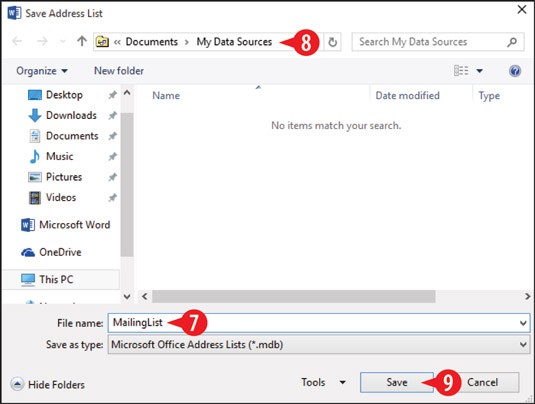Click the pin icon next to Pictures
The image size is (535, 404).
pos(113,177)
